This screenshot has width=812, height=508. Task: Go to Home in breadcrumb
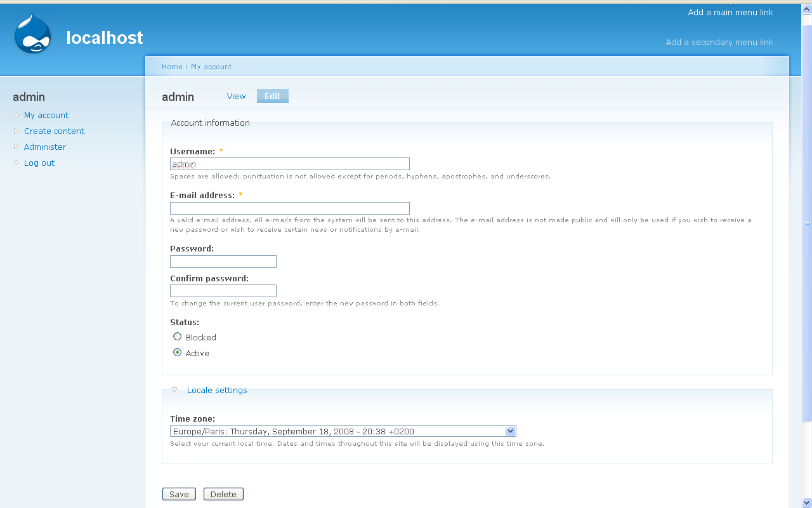(172, 67)
